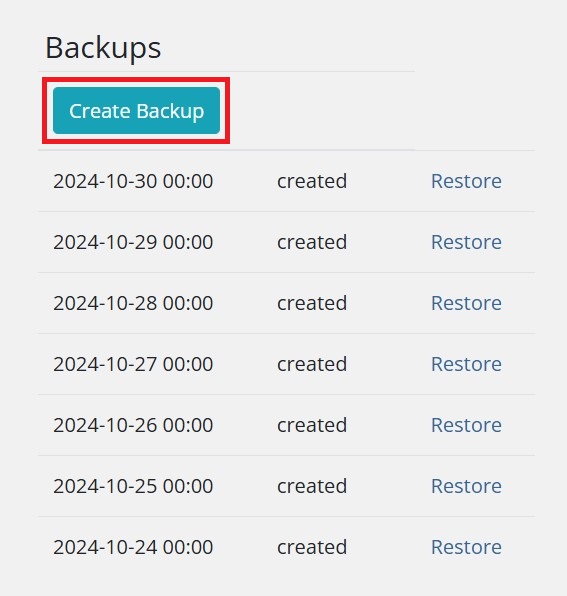
Task: Select the 2024-10-28 00:00 date entry
Action: tap(133, 303)
